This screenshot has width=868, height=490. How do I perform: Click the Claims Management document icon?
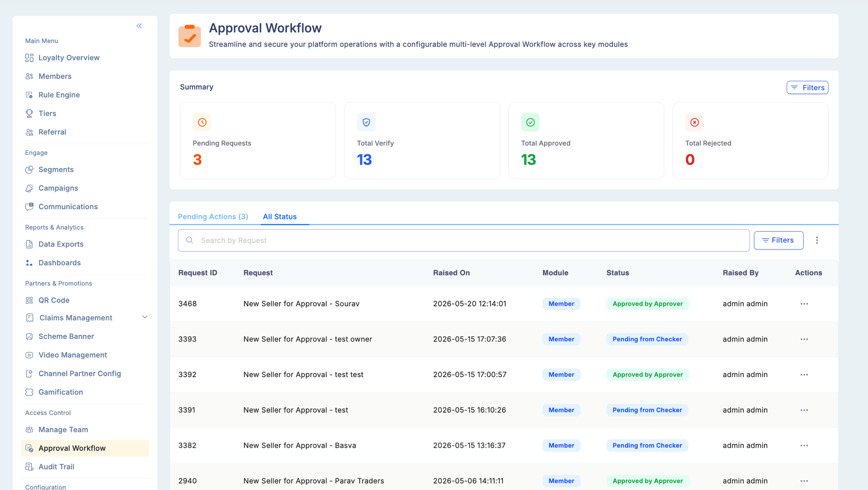30,318
